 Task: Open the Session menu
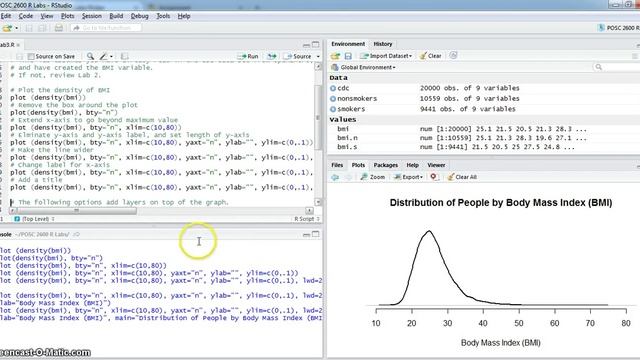tap(92, 16)
